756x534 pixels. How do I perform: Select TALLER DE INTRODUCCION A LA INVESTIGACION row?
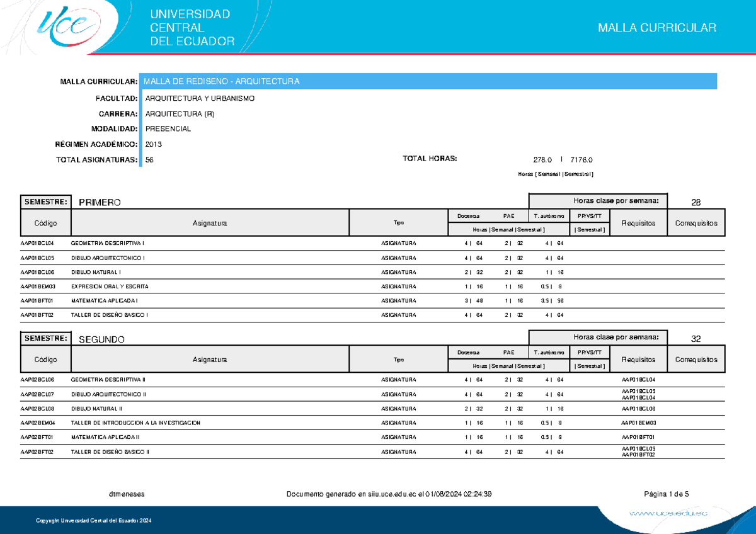[x=372, y=423]
